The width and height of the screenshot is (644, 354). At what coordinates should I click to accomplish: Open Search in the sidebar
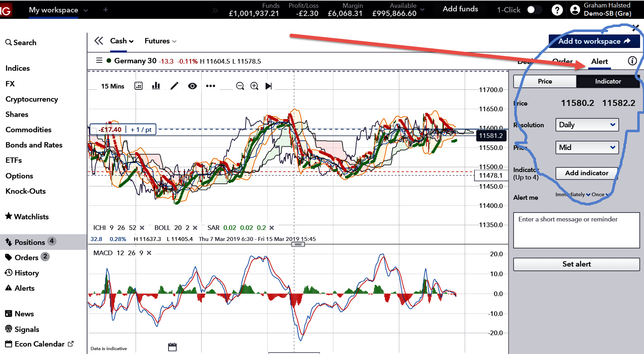click(x=21, y=43)
